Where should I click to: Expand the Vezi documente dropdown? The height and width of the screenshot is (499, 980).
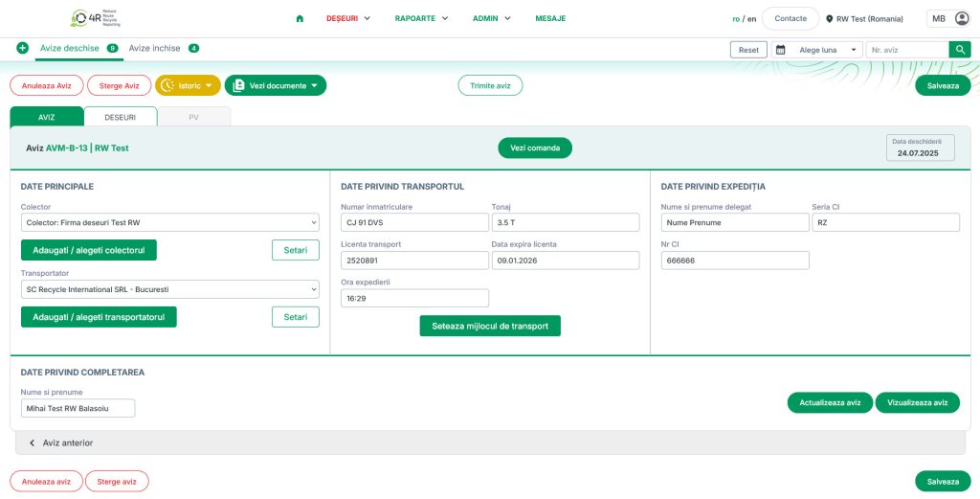(x=276, y=85)
